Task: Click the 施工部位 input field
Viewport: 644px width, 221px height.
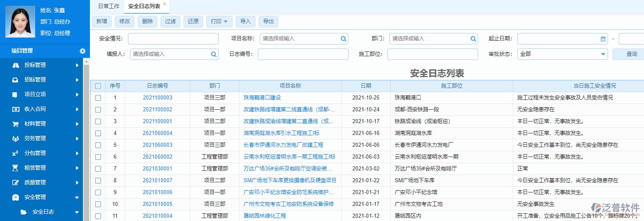Action: tap(433, 54)
